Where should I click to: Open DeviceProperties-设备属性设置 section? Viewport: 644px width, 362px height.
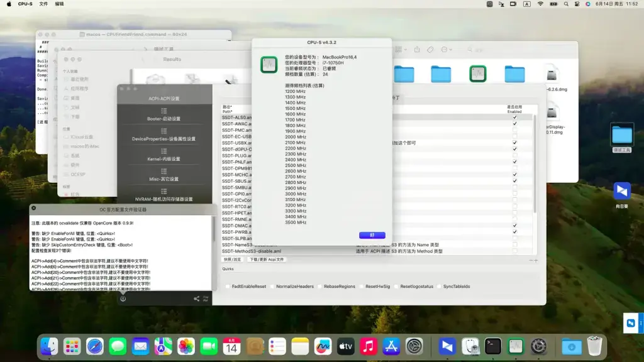pyautogui.click(x=164, y=135)
